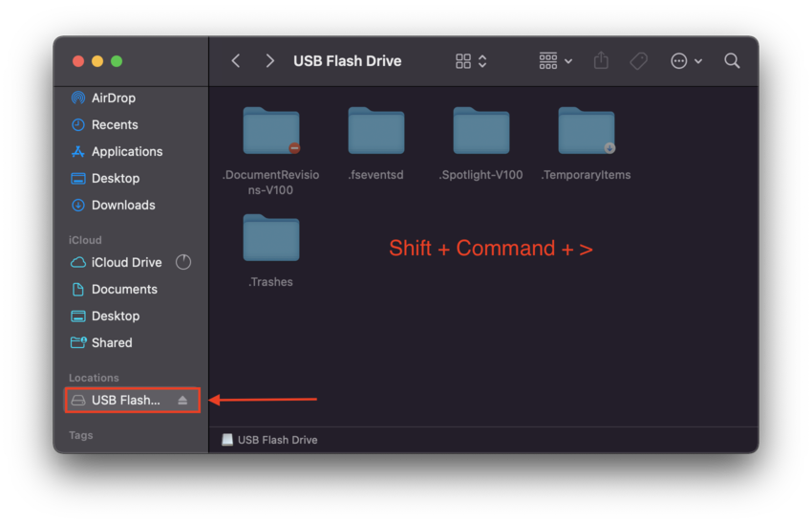Viewport: 812px width, 524px height.
Task: Click the .TemporaryItems folder name
Action: pos(587,175)
